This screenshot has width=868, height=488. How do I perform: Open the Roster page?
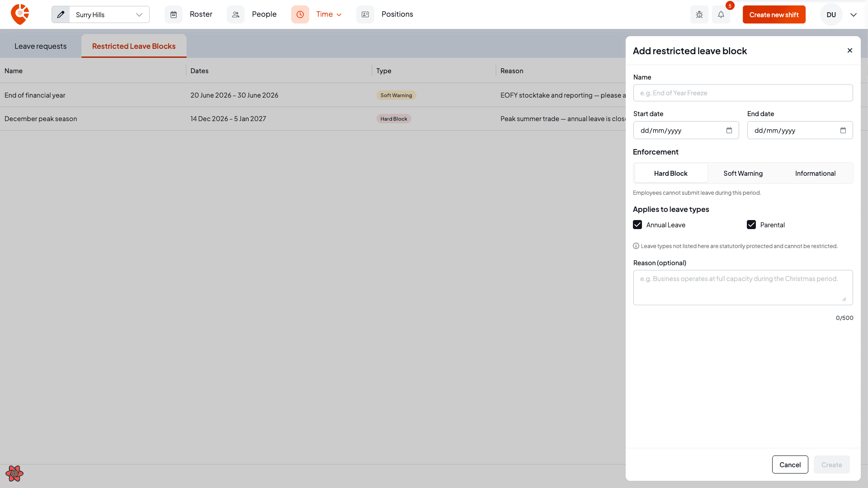click(201, 14)
